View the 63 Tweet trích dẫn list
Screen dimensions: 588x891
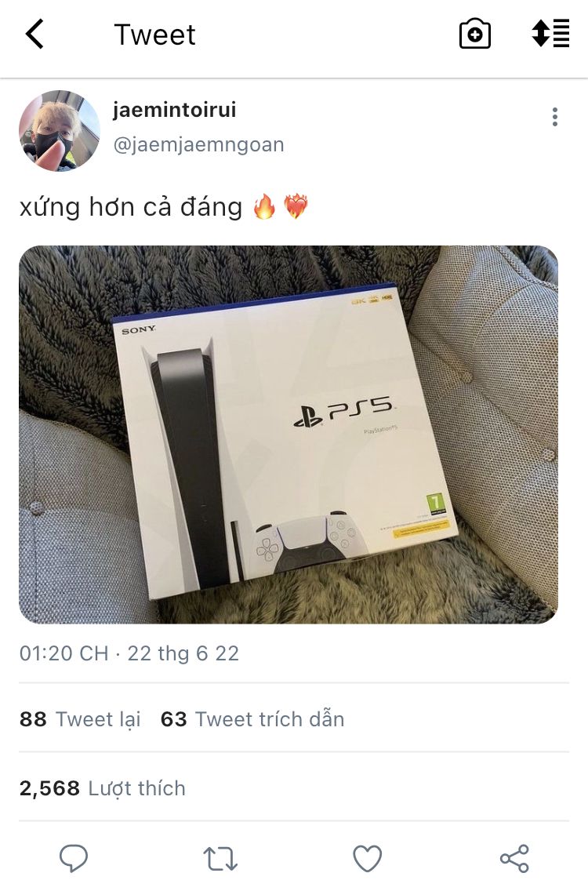(252, 719)
